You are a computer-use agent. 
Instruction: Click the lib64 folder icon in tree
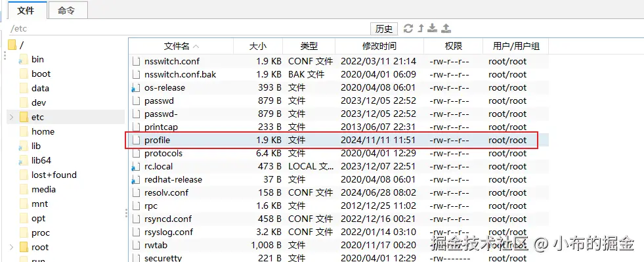click(x=24, y=161)
